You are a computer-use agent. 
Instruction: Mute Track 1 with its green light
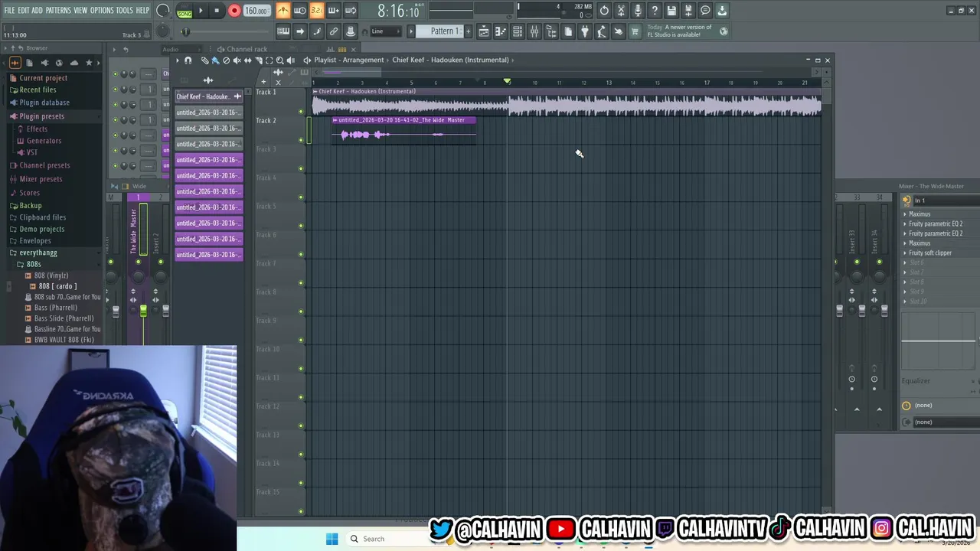click(x=301, y=112)
